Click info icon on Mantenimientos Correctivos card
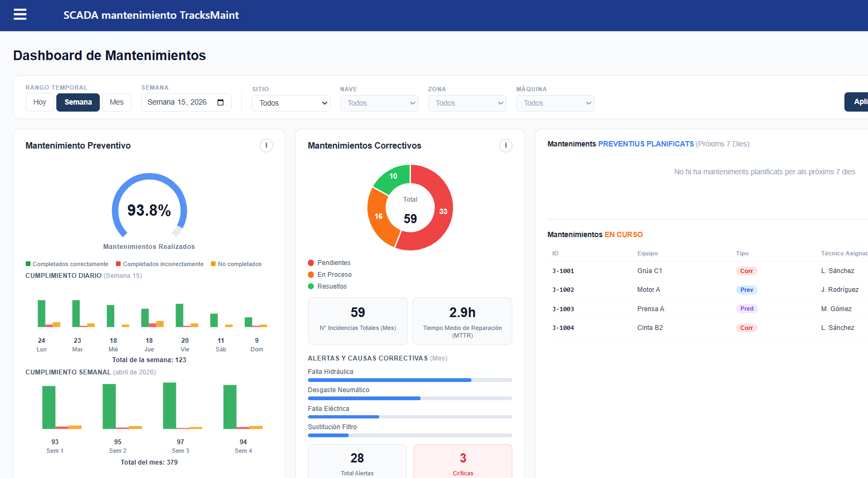This screenshot has width=868, height=478. tap(505, 145)
